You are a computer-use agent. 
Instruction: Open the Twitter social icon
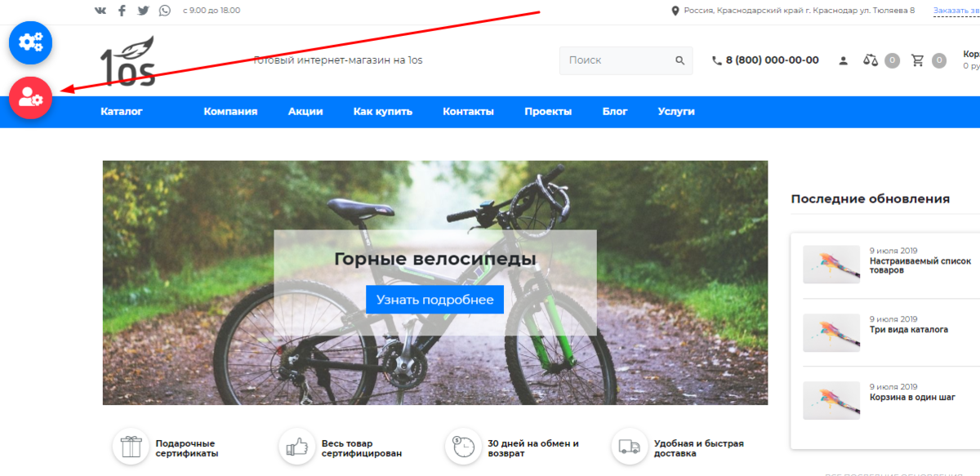[x=144, y=11]
